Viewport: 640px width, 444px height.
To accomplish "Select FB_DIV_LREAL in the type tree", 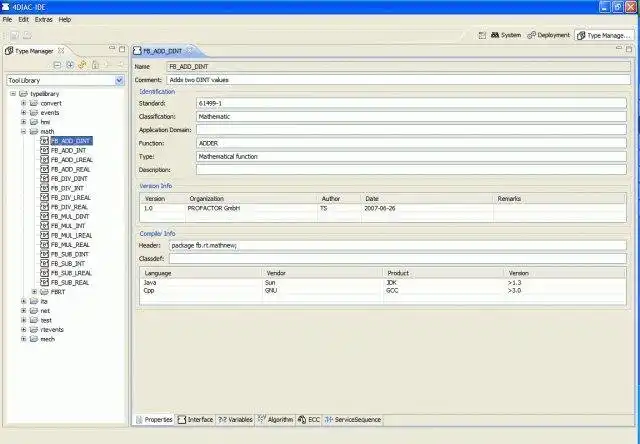I will coord(71,198).
